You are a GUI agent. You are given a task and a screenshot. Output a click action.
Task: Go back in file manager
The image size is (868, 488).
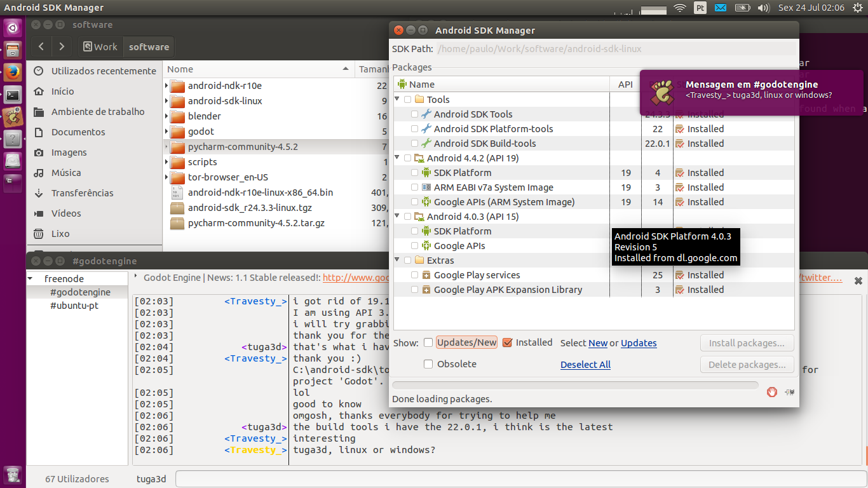click(x=41, y=46)
